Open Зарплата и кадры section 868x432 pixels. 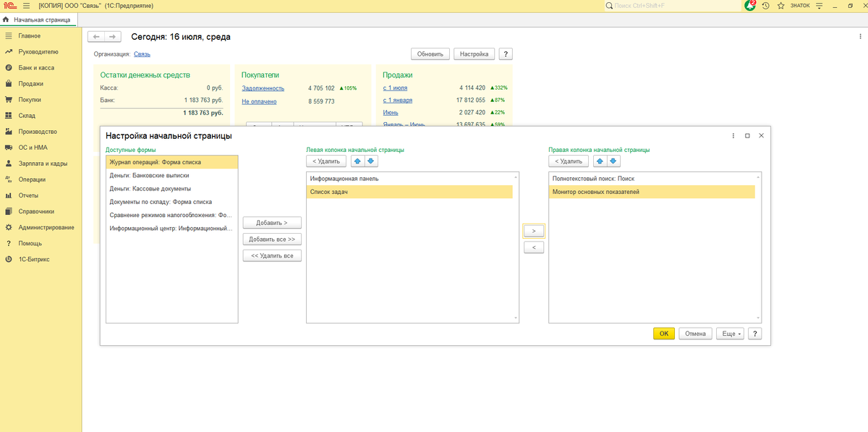click(43, 164)
